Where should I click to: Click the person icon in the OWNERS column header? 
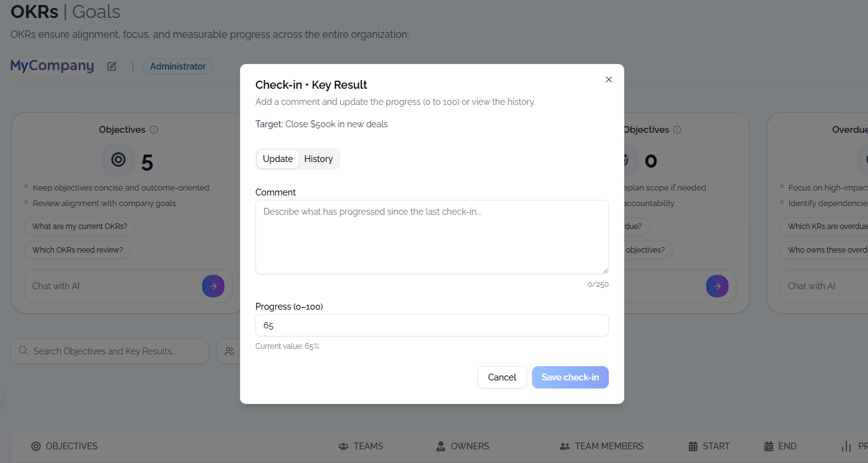click(441, 446)
